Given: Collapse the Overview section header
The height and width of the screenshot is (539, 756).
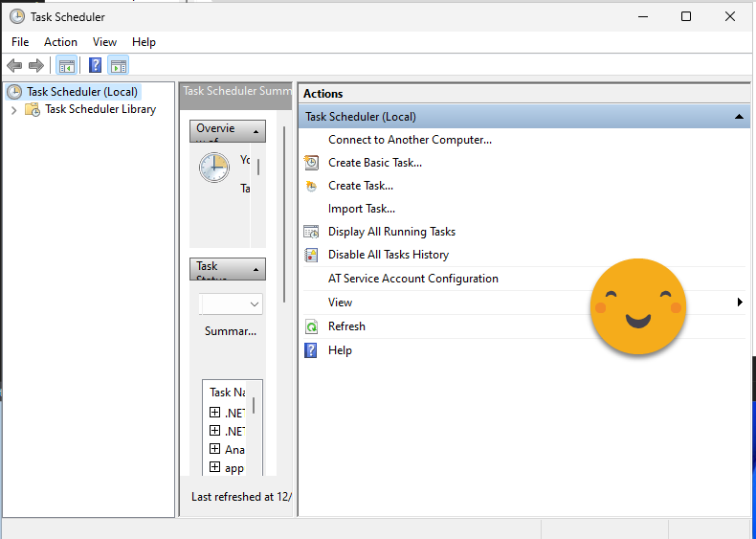Looking at the screenshot, I should click(256, 130).
